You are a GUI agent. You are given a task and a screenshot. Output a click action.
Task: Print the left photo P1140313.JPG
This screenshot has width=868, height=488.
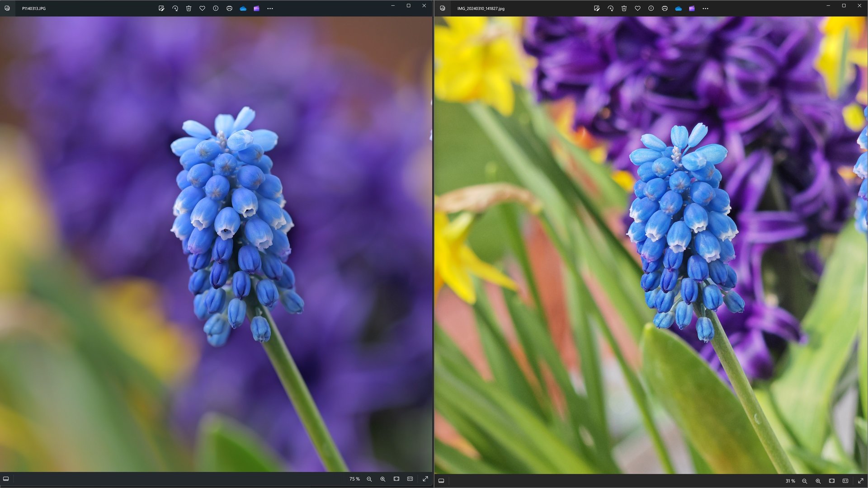coord(229,8)
